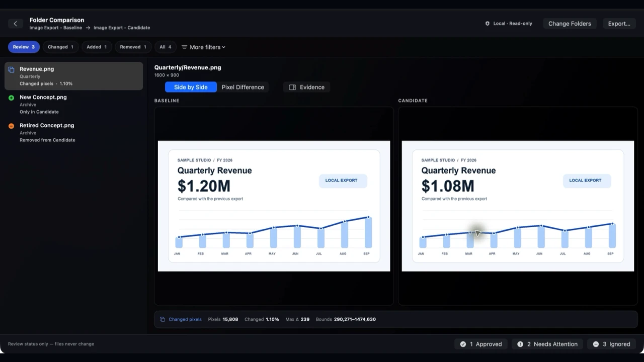Toggle the Evidence panel button
644x362 pixels.
(306, 87)
